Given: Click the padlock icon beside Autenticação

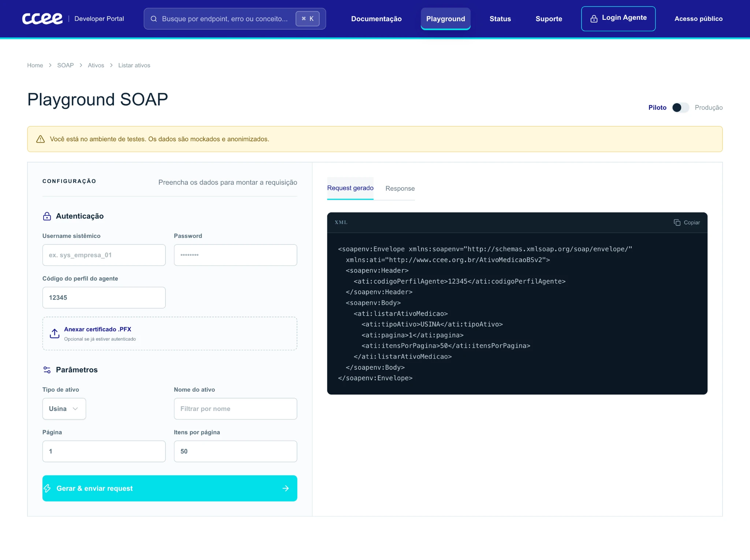Looking at the screenshot, I should coord(47,216).
